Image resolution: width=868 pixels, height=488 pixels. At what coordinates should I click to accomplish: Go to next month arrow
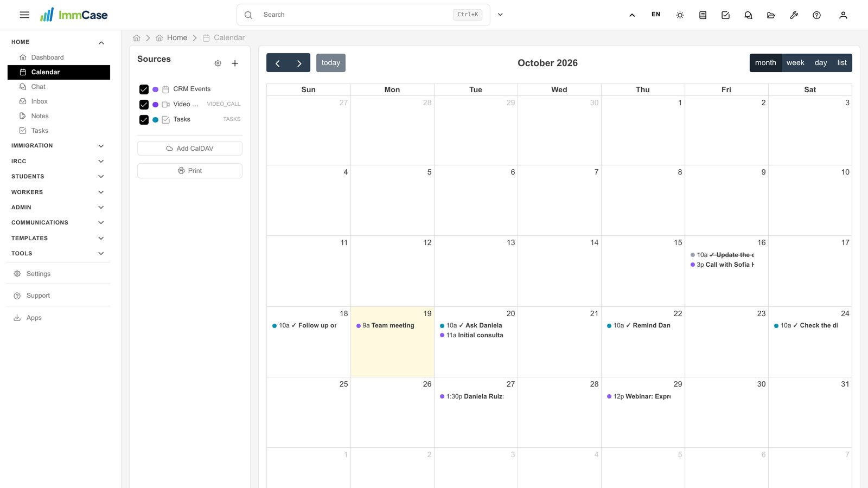(x=299, y=63)
